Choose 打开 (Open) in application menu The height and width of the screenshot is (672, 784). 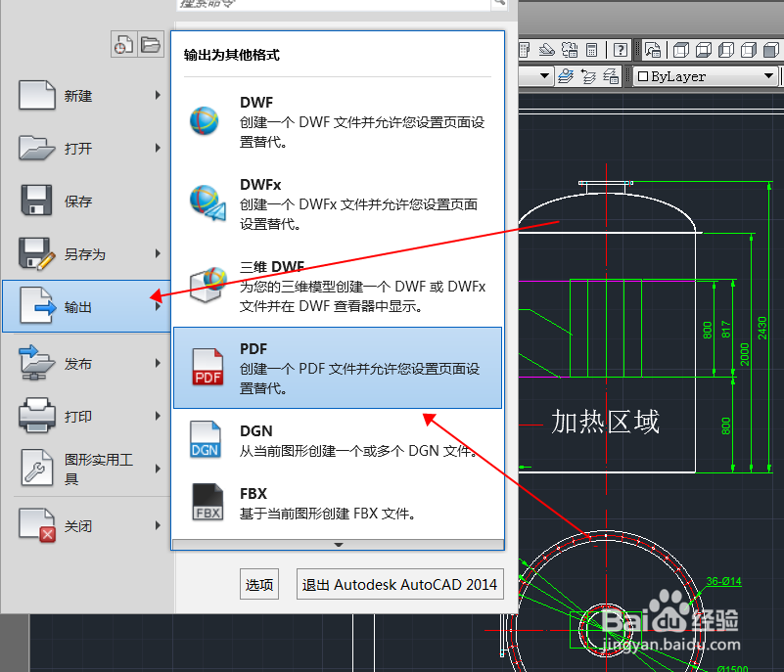coord(85,148)
